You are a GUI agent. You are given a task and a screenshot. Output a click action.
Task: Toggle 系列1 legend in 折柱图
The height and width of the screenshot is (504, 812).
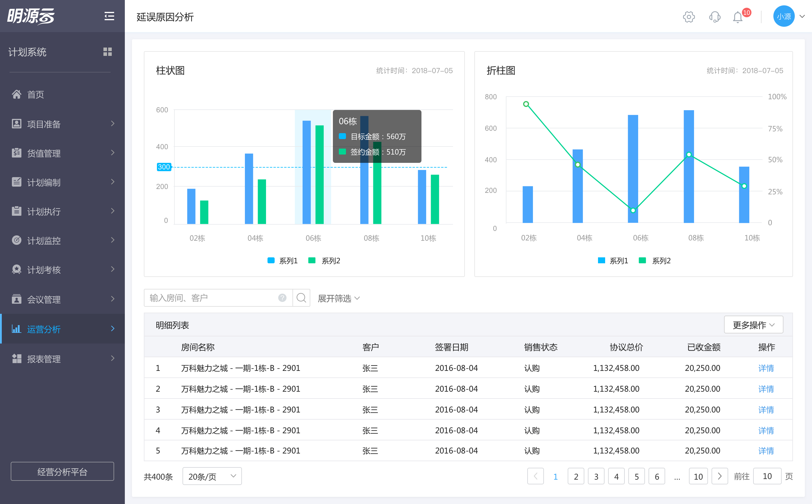coord(613,261)
